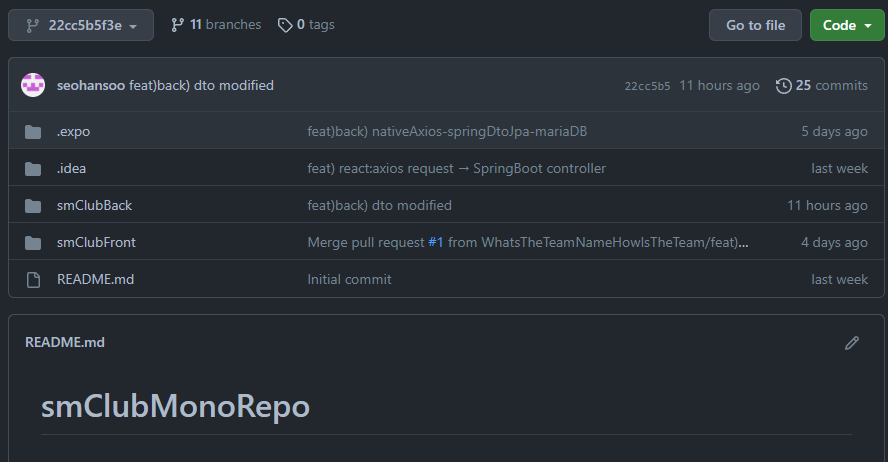Open the green Code dropdown button
The image size is (888, 462).
[x=847, y=25]
